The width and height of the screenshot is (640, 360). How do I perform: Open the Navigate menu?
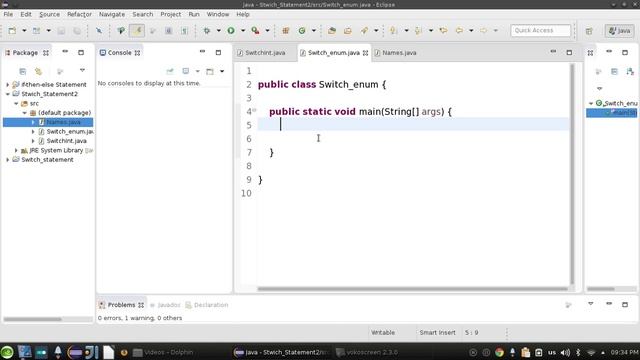click(x=112, y=14)
